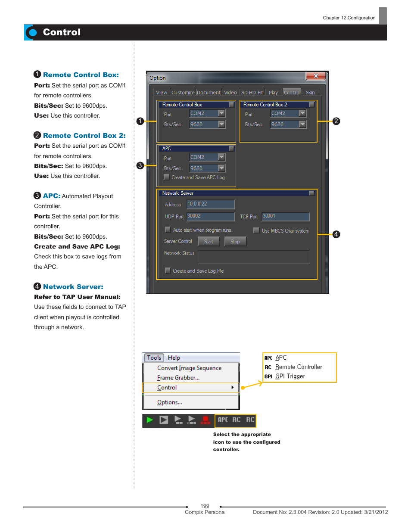Screen dimensions: 411x532
Task: Select APC in Control submenu
Action: [x=281, y=358]
